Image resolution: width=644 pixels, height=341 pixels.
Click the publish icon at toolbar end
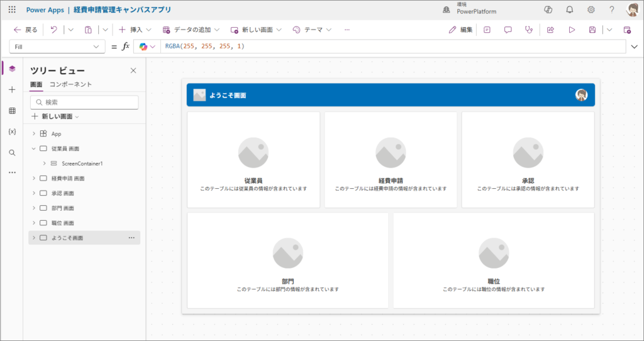(x=627, y=30)
